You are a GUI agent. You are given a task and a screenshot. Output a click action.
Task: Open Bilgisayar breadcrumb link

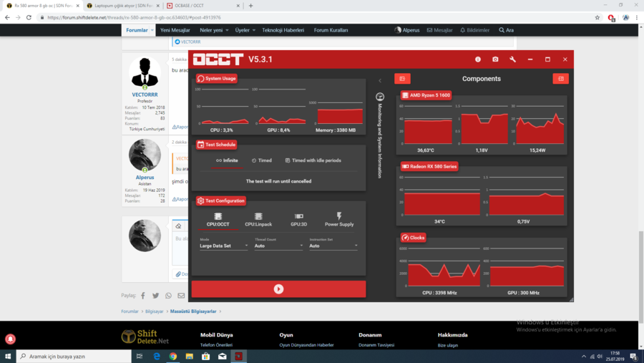[154, 311]
